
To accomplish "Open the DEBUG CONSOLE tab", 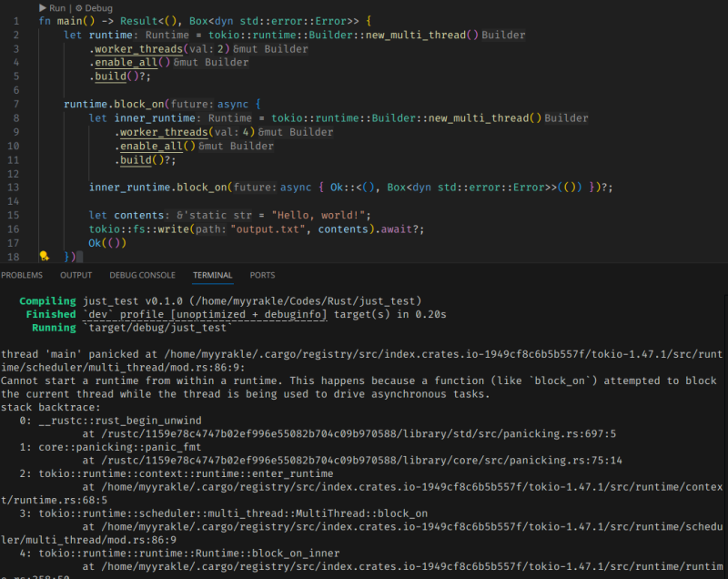I will pos(143,275).
